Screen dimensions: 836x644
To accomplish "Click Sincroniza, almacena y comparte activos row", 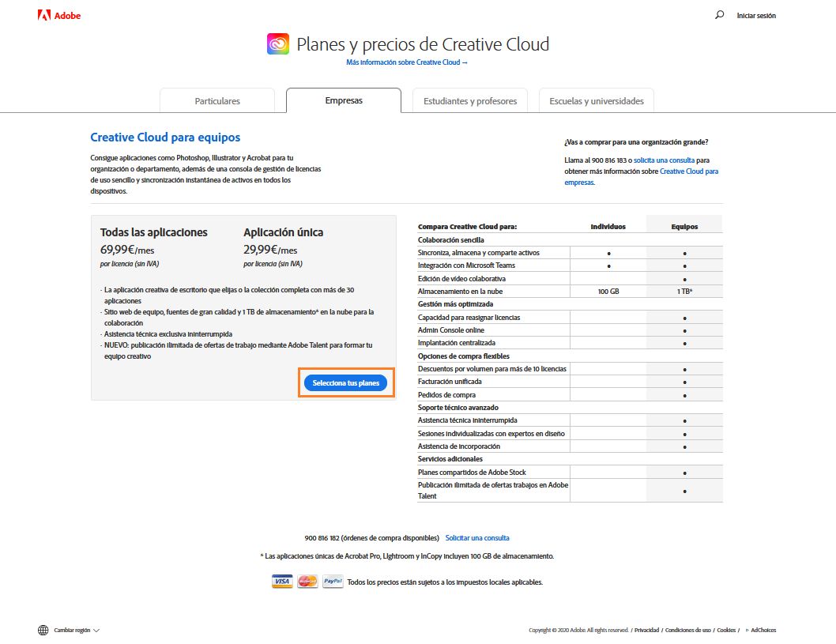I will (x=570, y=253).
